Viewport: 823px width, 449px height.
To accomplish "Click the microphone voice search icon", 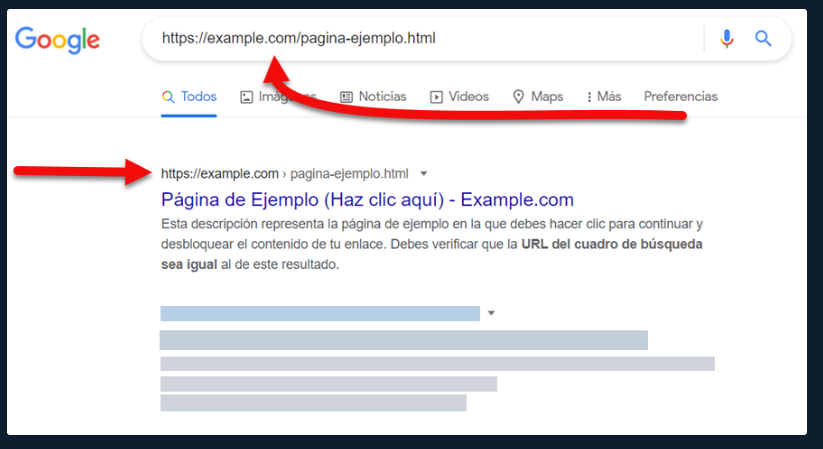I will point(727,38).
